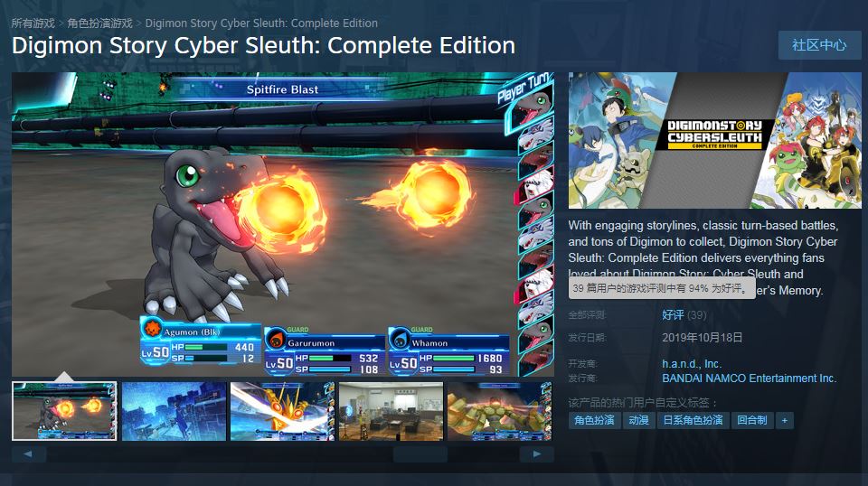
Task: Click the right arrow of thumbnail strip
Action: (536, 454)
